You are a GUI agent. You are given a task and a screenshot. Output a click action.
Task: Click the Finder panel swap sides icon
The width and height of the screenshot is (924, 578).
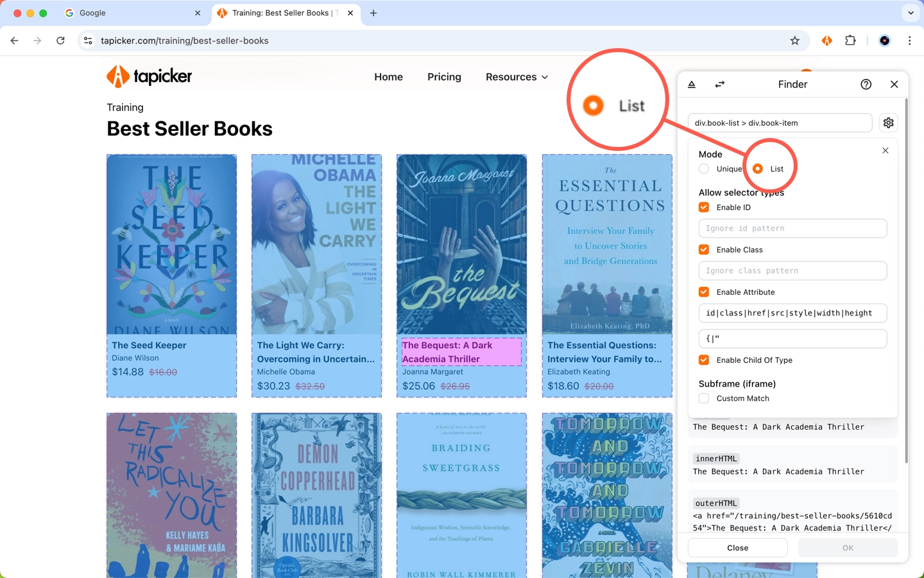tap(720, 84)
